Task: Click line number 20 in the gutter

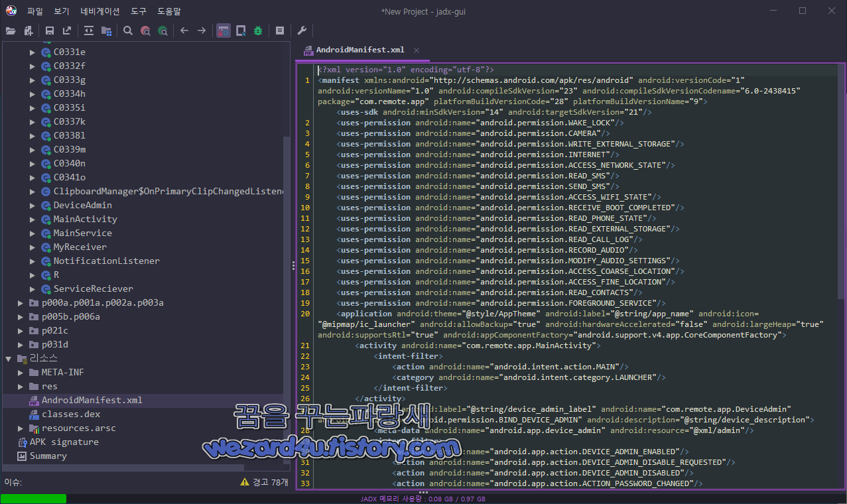Action: (304, 314)
